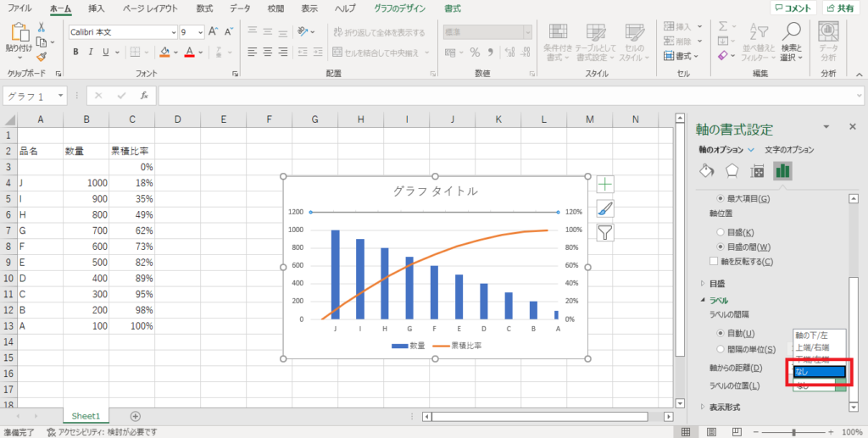Click the chart title グラフ タイトル
The image size is (868, 438).
pyautogui.click(x=435, y=191)
